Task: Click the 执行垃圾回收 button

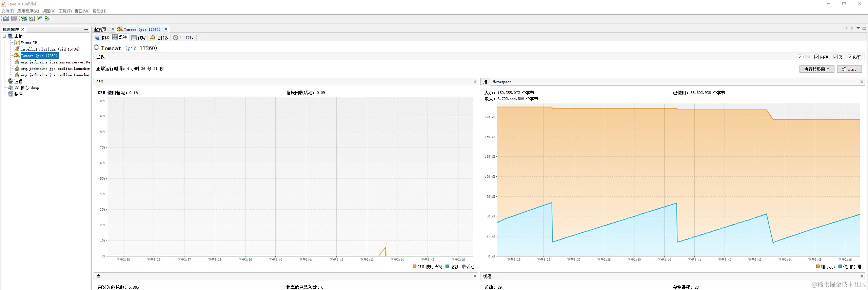Action: (x=816, y=69)
